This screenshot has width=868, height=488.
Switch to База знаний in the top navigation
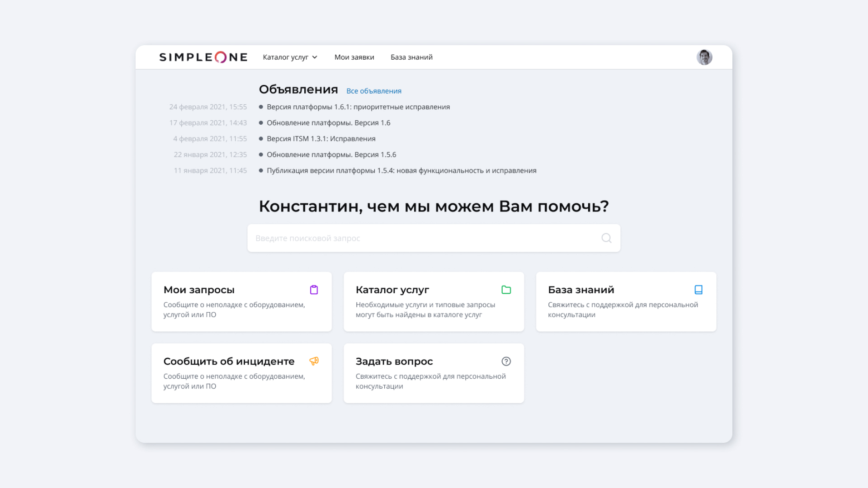coord(411,57)
